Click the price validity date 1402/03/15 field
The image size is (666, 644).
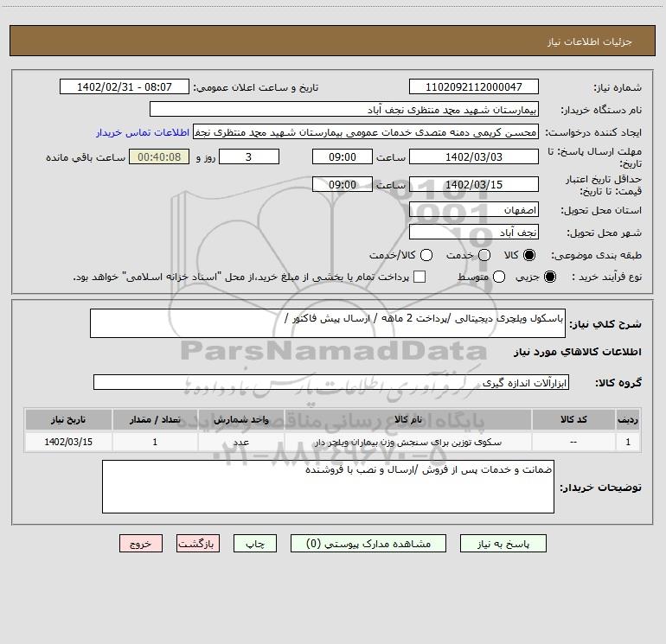[474, 184]
